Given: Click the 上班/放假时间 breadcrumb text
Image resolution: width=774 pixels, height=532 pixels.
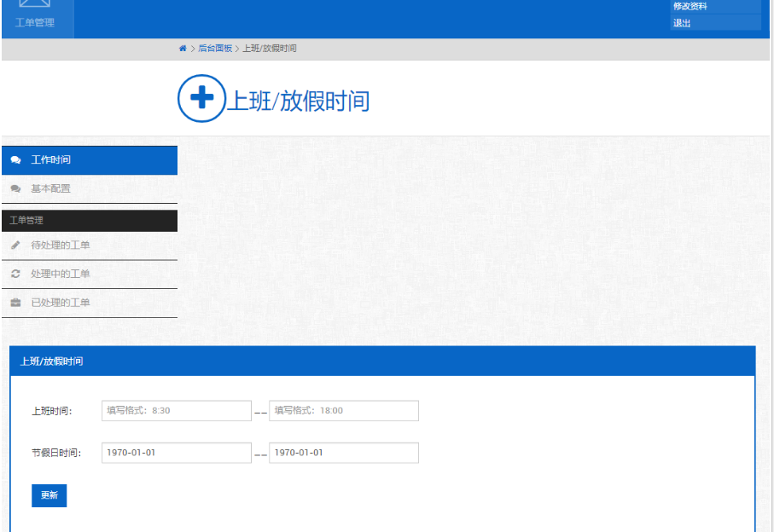Looking at the screenshot, I should point(270,49).
